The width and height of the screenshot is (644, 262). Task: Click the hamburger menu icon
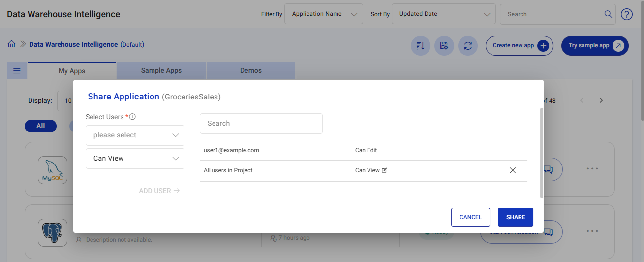[x=17, y=71]
